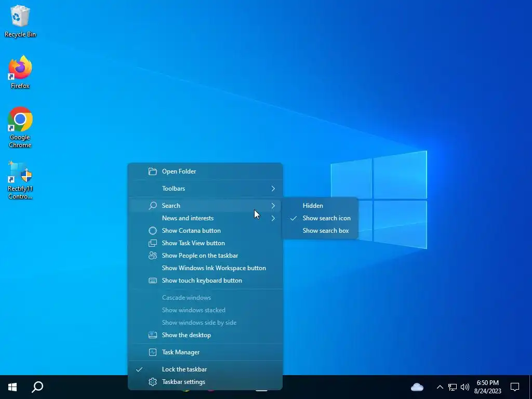Screen dimensions: 532x399
Task: Select Show search icon option
Action: pos(320,218)
